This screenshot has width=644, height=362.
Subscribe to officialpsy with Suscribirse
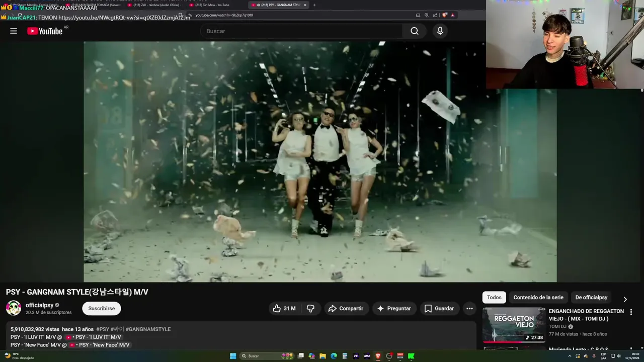[102, 309]
